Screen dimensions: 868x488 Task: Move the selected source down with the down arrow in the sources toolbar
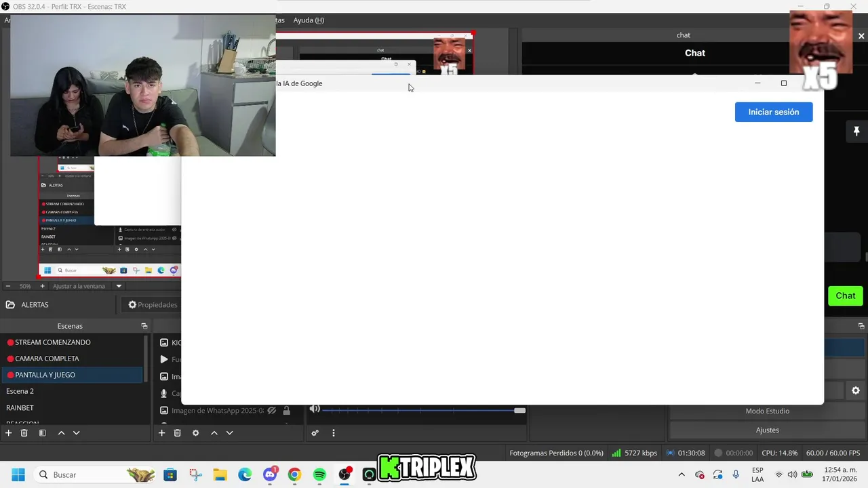coord(229,433)
